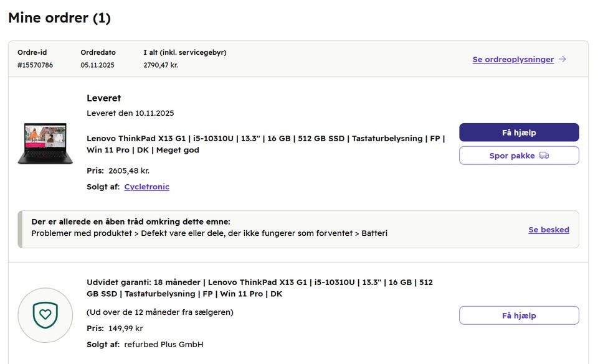This screenshot has width=598, height=364.
Task: Click Få hjælp for the ThinkPad order
Action: pos(519,132)
